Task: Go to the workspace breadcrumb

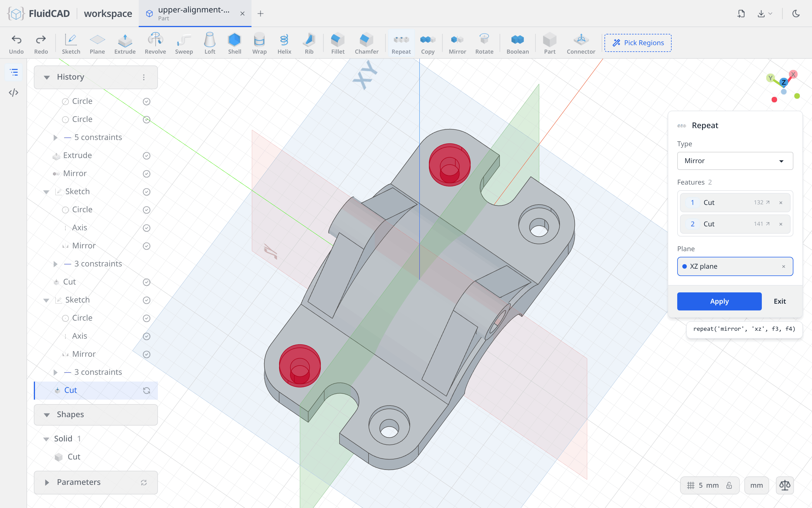Action: (108, 14)
